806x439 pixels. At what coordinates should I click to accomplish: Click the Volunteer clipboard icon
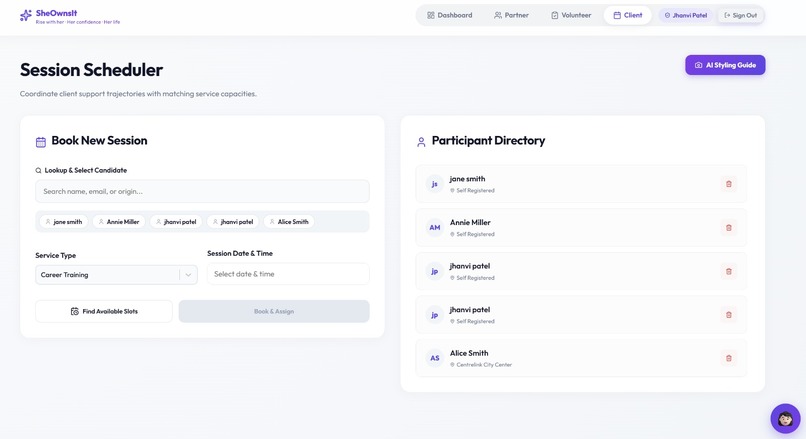[x=555, y=15]
